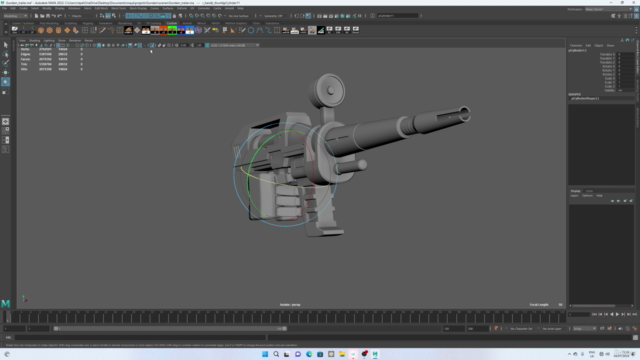
Task: Activate the Scale tool in the toolbox
Action: (x=5, y=92)
